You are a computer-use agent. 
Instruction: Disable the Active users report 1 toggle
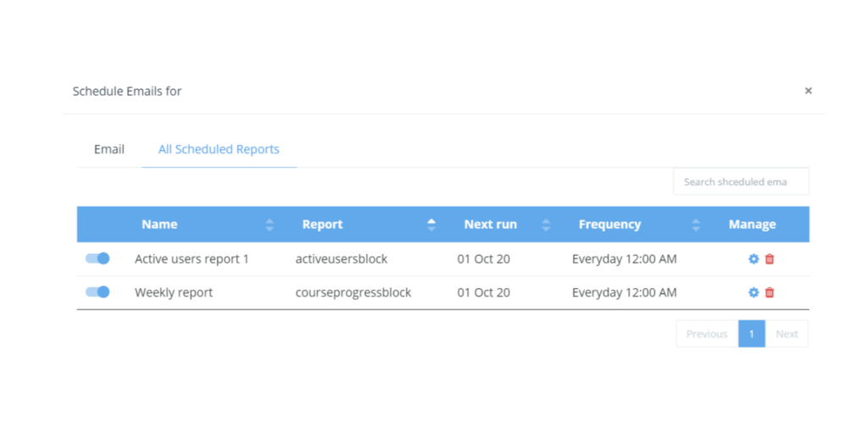click(x=97, y=259)
